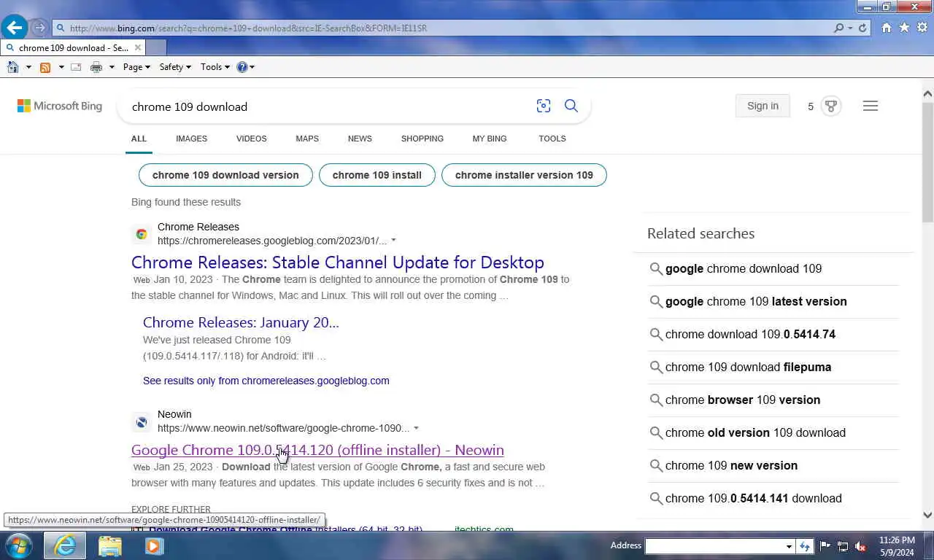Click 'See results only from chromereleases.googleblog.com'
The height and width of the screenshot is (560, 934).
tap(266, 381)
